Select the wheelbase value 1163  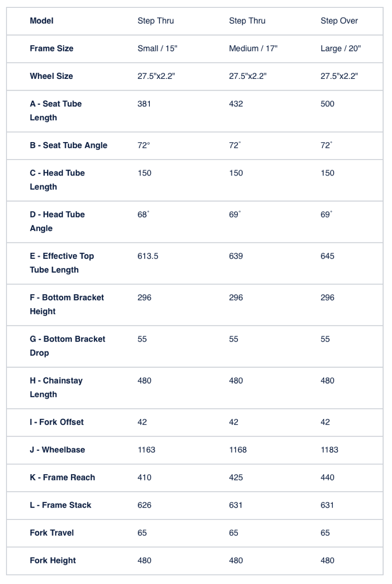coord(146,449)
